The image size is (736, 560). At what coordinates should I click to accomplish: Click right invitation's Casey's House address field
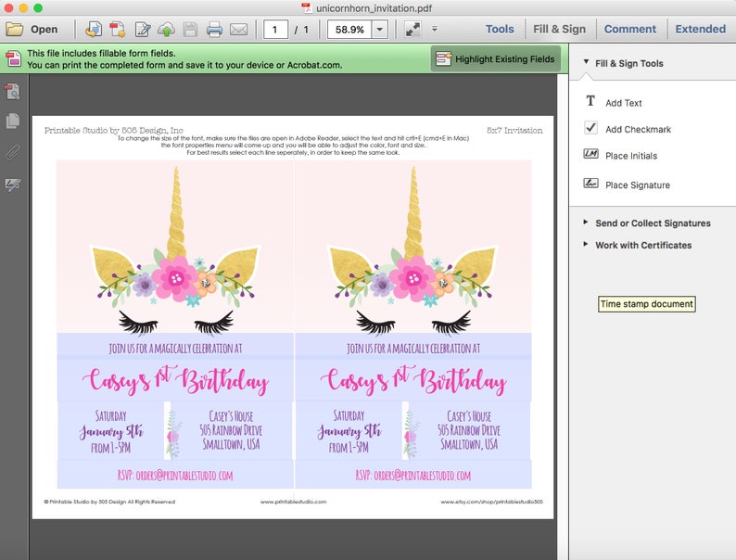click(468, 430)
